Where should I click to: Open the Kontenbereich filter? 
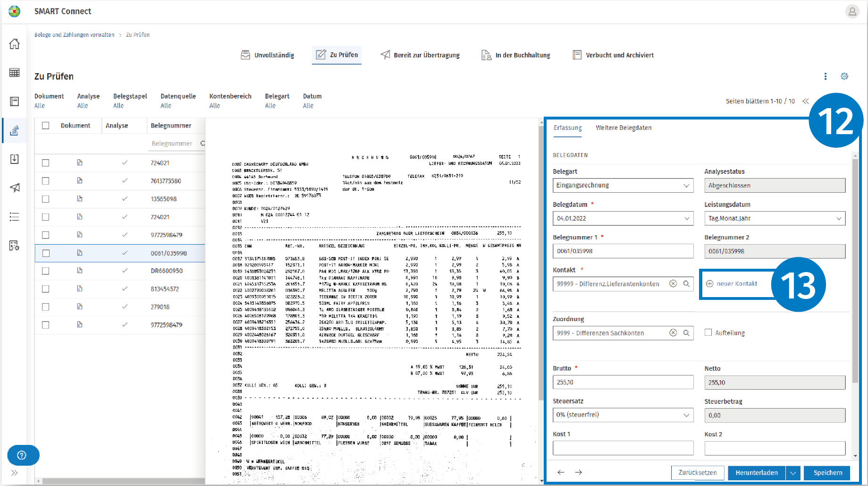[x=230, y=101]
